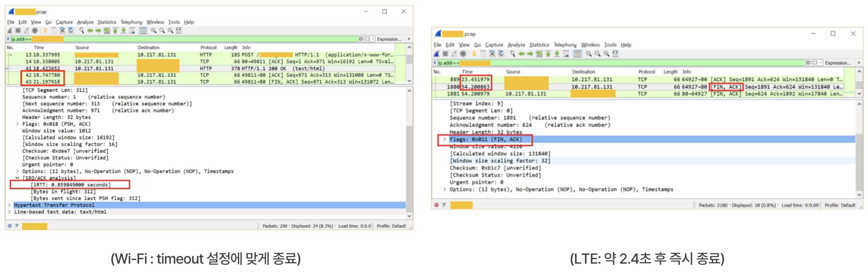This screenshot has width=868, height=276.
Task: Open Analyze menu in left window
Action: coord(85,22)
